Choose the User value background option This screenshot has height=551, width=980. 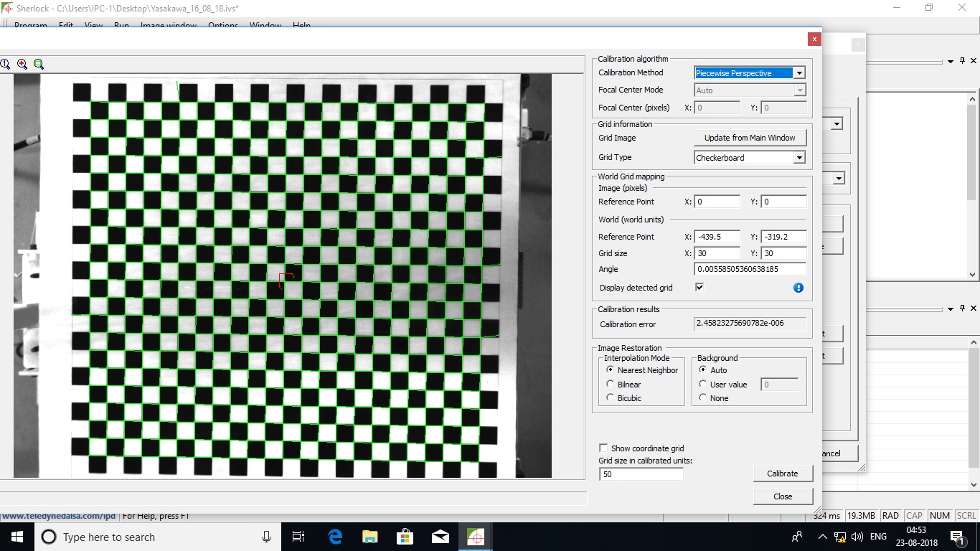point(702,384)
